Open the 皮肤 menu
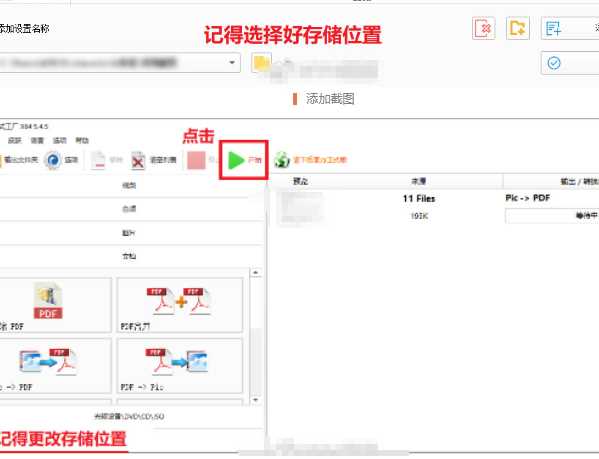The image size is (599, 459). 15,141
